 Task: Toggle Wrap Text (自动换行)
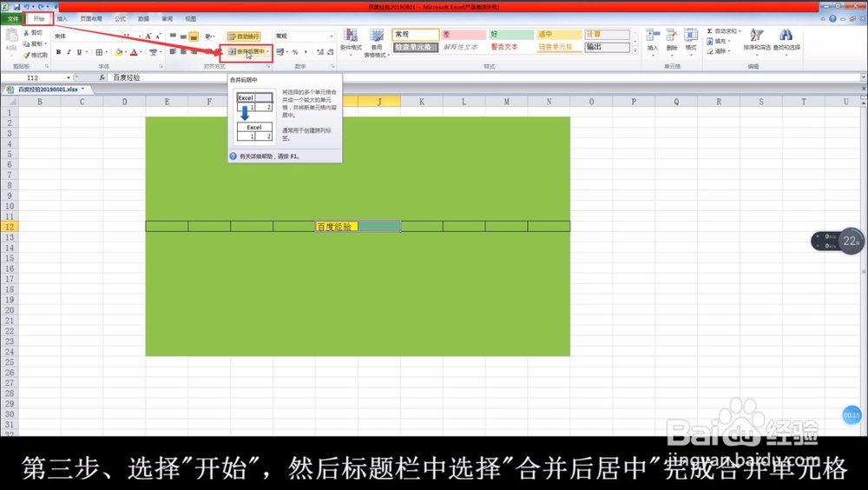pyautogui.click(x=244, y=36)
